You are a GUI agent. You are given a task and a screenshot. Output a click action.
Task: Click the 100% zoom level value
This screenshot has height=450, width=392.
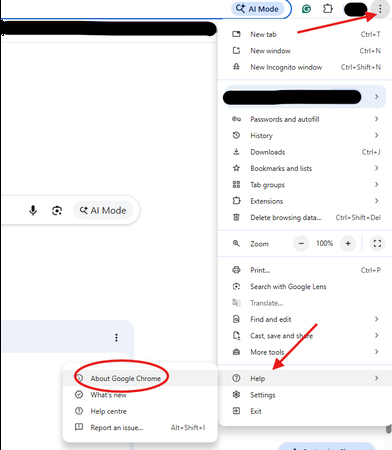325,243
